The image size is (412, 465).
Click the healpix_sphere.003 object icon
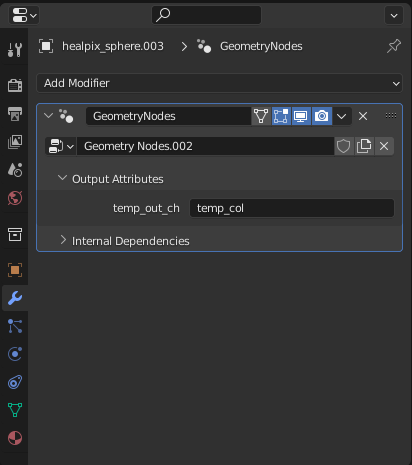46,46
